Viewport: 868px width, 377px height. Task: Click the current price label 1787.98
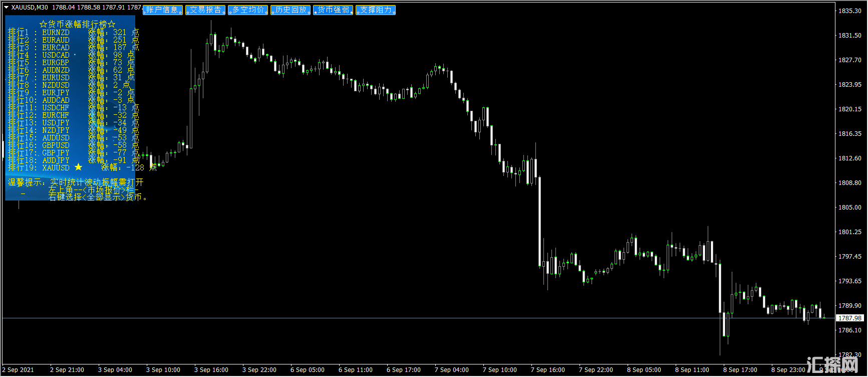click(849, 318)
